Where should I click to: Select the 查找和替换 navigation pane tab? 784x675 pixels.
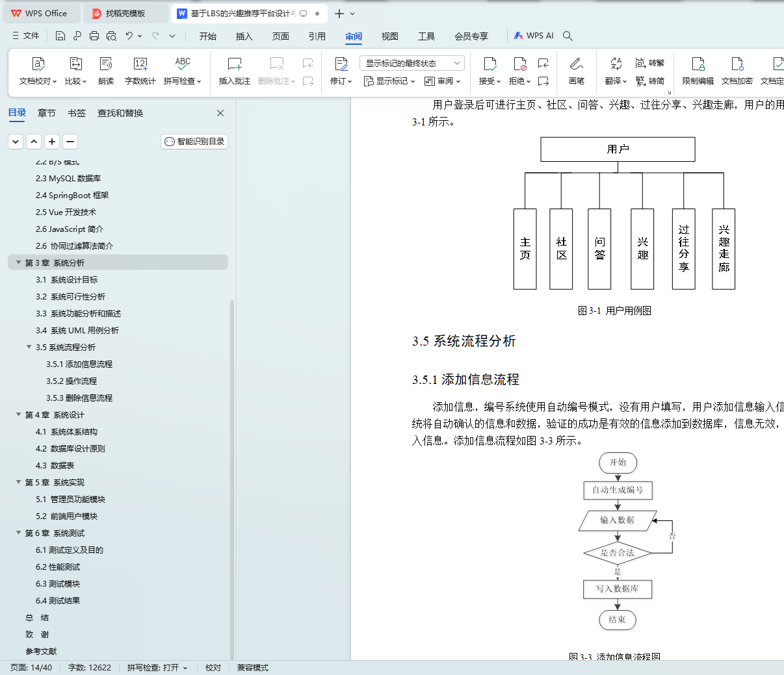(x=120, y=113)
